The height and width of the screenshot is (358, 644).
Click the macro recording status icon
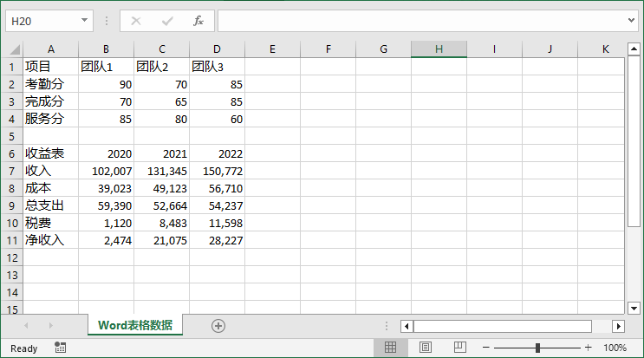point(61,348)
